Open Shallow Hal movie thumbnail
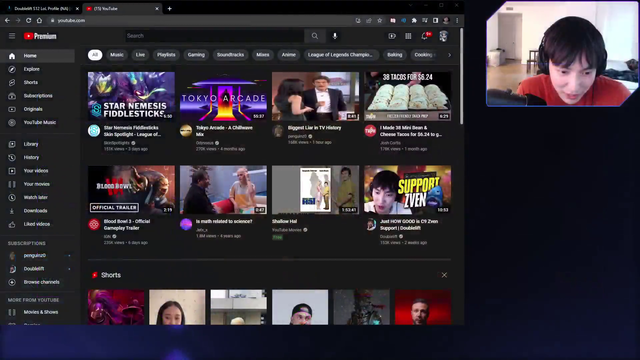Screen dimensions: 640x360 316,190
